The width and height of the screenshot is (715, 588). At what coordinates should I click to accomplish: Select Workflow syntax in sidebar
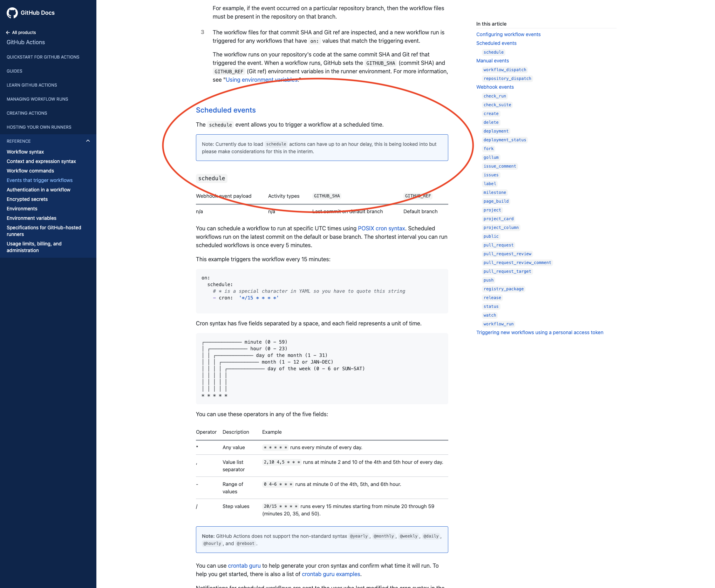(x=25, y=152)
